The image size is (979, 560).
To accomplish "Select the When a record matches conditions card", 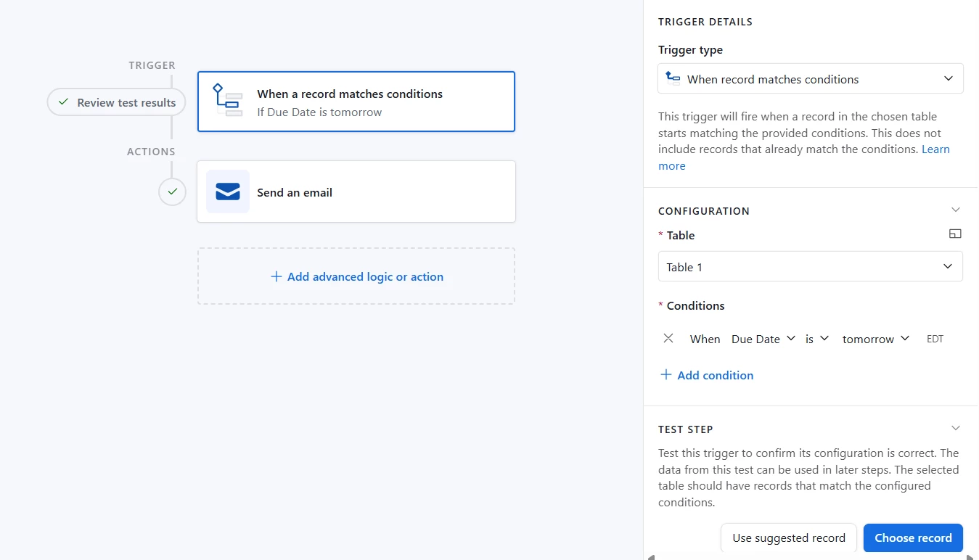I will click(356, 102).
